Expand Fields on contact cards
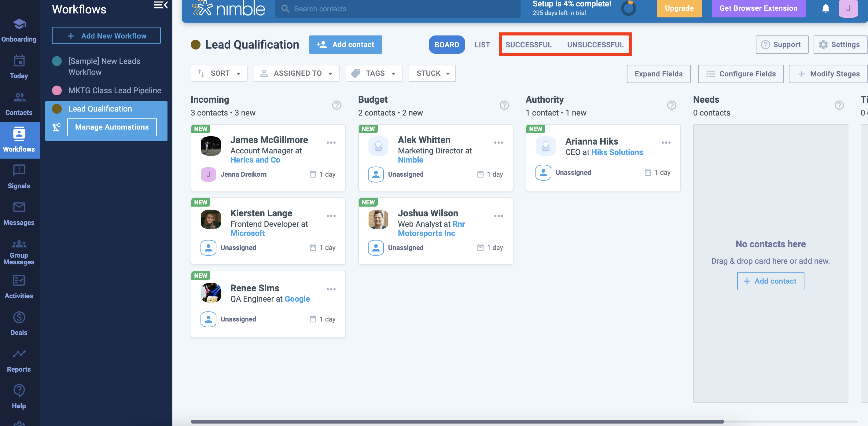868x426 pixels. pos(658,74)
